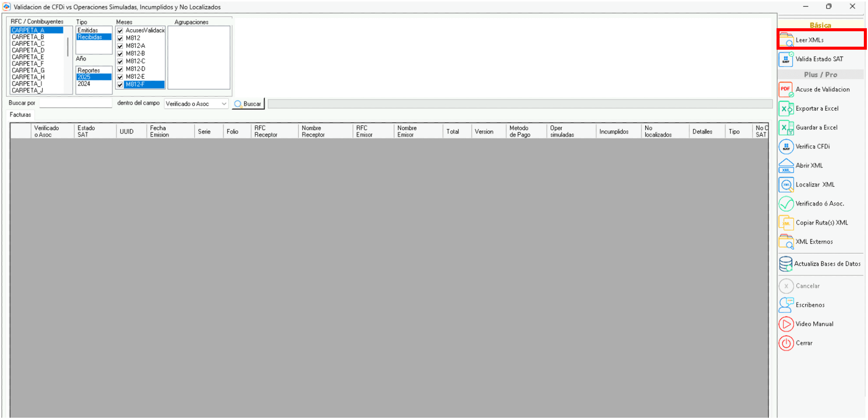Click the Valida Estado SAT icon
Image resolution: width=868 pixels, height=420 pixels.
(x=786, y=59)
